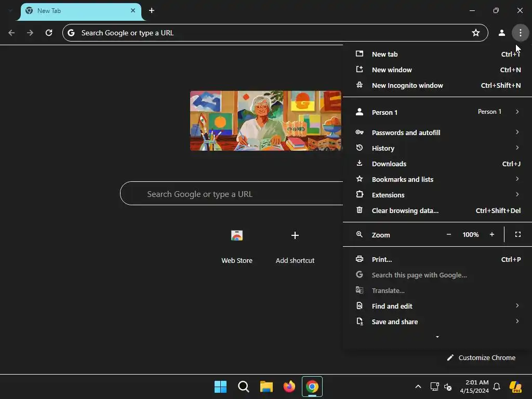Expand Find and edit submenu
The image size is (532, 399).
coord(437,306)
